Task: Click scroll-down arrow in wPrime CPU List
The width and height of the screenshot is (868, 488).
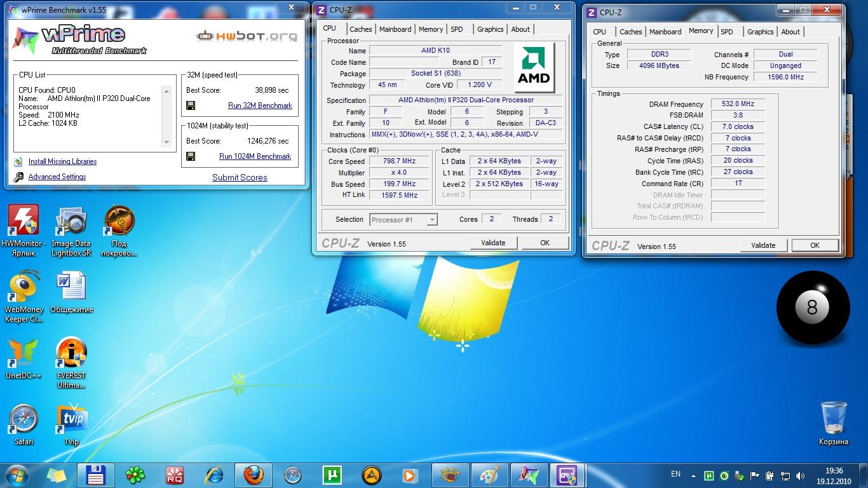Action: pyautogui.click(x=166, y=142)
